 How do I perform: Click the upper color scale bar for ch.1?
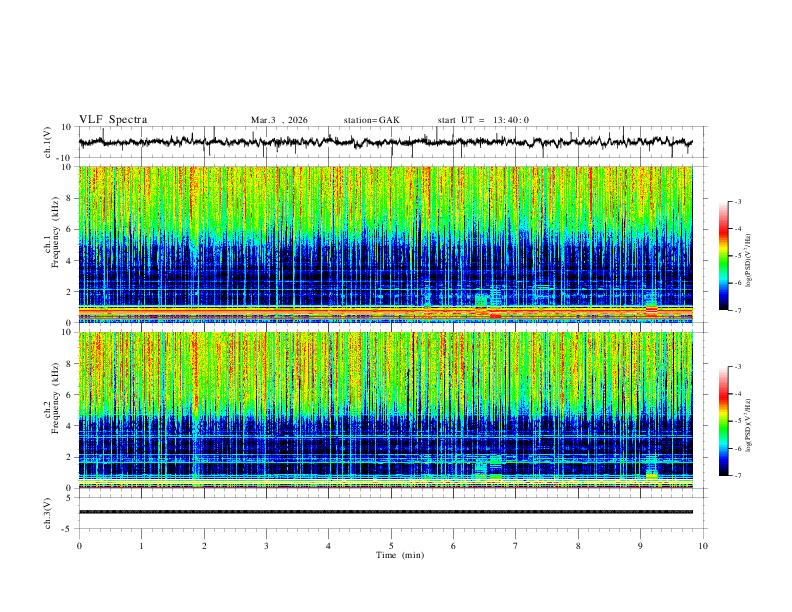tap(723, 256)
